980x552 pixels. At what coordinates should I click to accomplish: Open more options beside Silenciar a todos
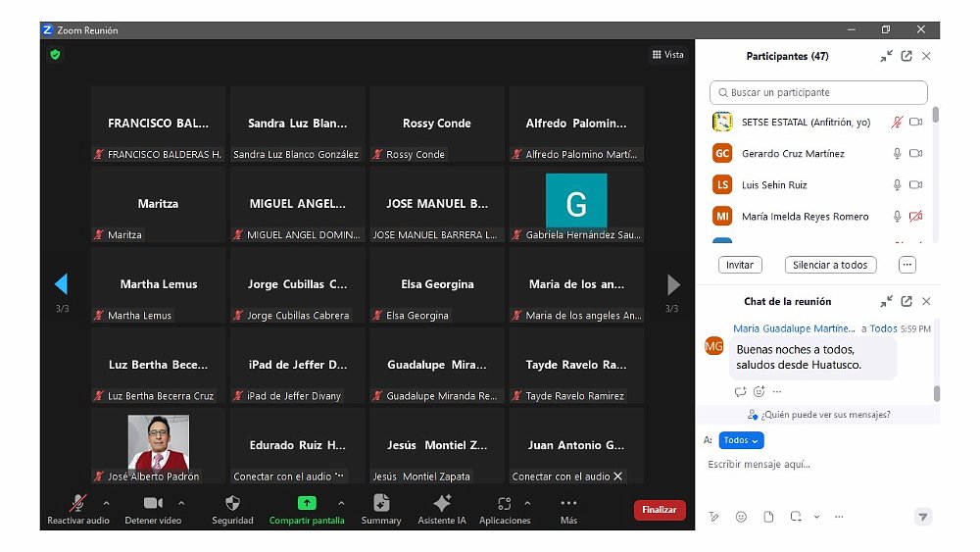[x=906, y=265]
